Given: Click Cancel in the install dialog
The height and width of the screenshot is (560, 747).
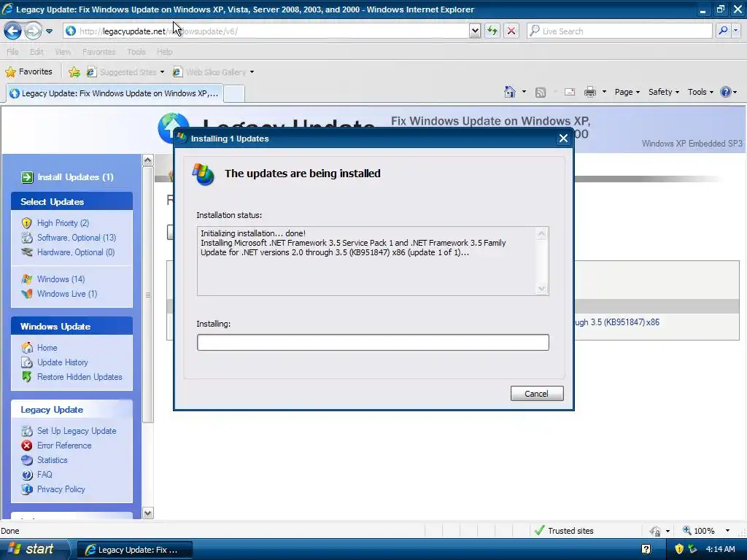Looking at the screenshot, I should pos(537,393).
